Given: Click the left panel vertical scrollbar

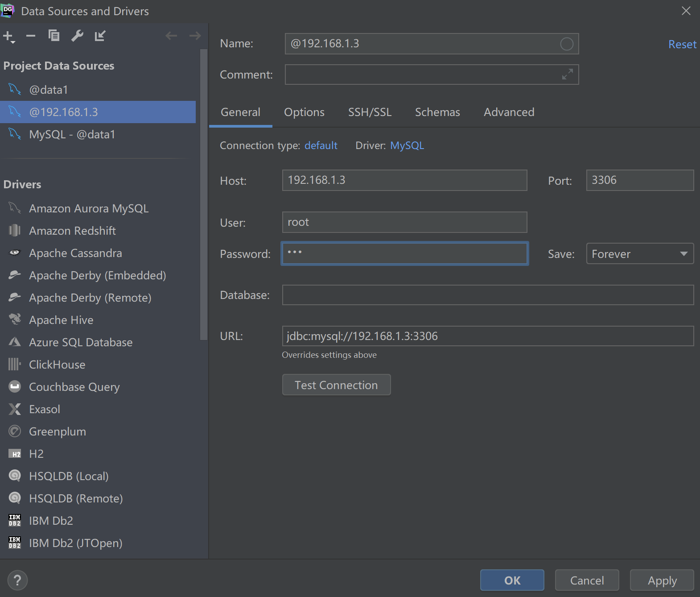Looking at the screenshot, I should [x=204, y=194].
